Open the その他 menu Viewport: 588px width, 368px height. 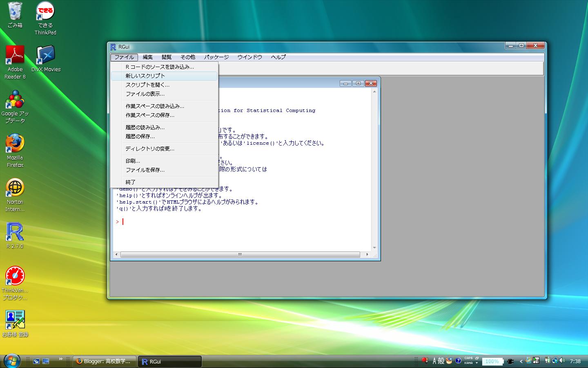[188, 57]
